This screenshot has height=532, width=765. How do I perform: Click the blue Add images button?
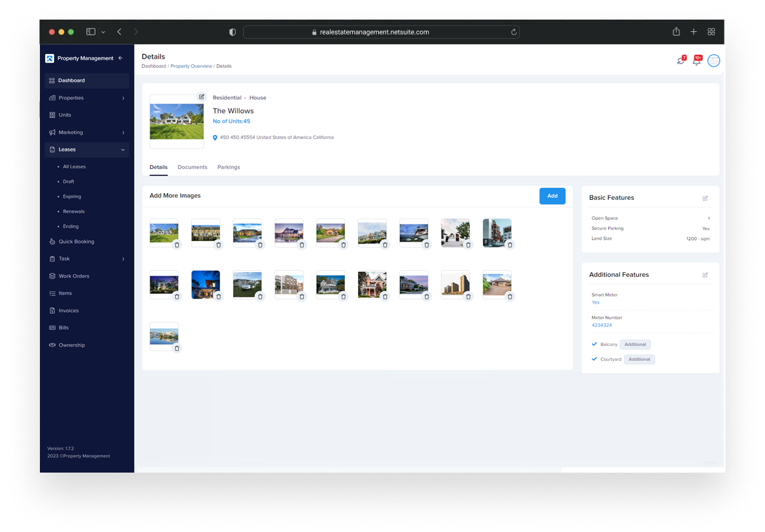pos(552,196)
